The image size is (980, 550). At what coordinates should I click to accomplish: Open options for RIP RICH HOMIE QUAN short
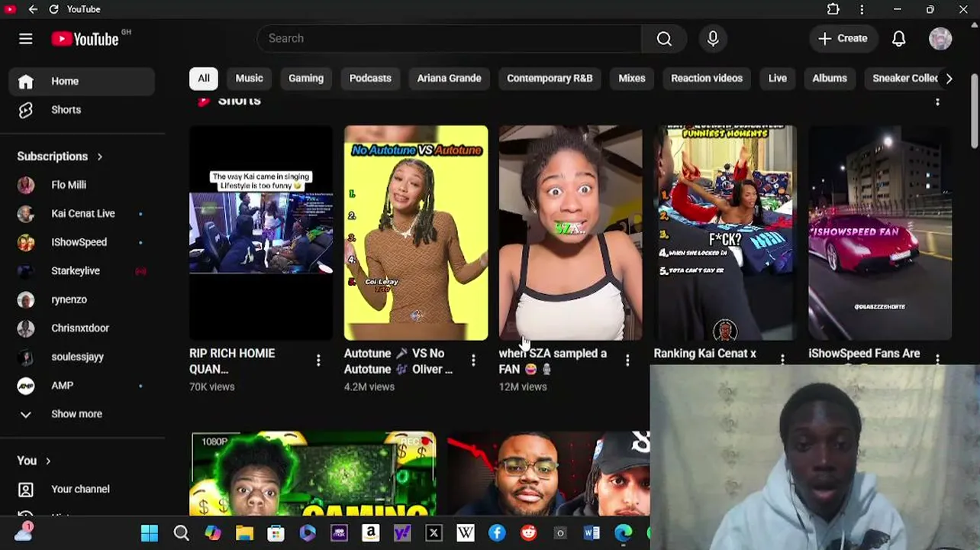pyautogui.click(x=318, y=360)
